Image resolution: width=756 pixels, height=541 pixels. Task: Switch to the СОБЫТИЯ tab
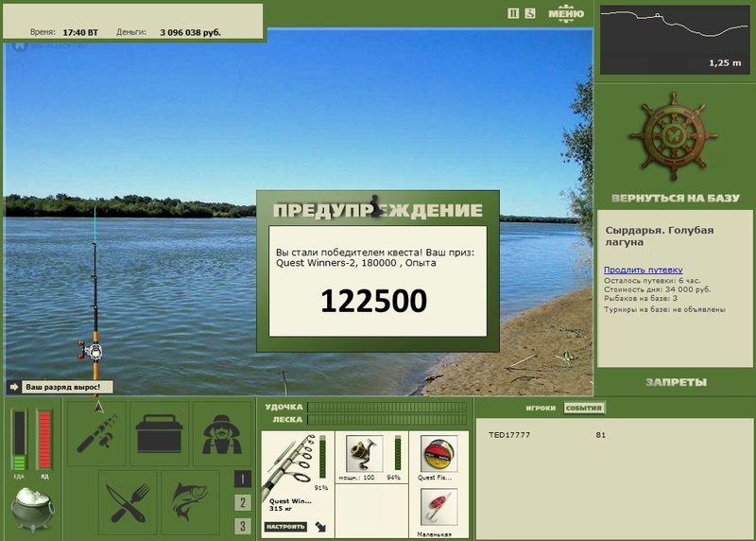(584, 408)
